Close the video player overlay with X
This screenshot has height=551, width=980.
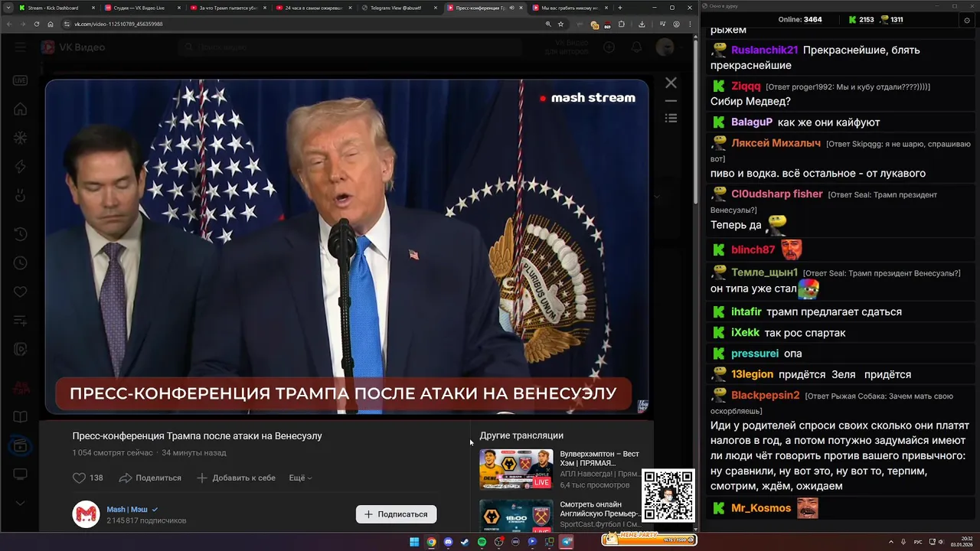671,83
